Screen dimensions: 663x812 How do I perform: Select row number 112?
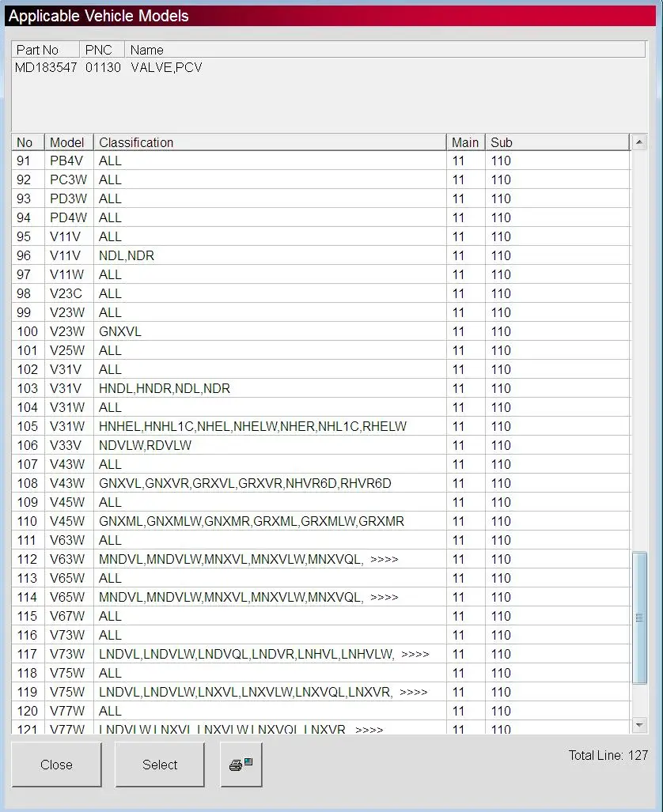click(x=27, y=560)
